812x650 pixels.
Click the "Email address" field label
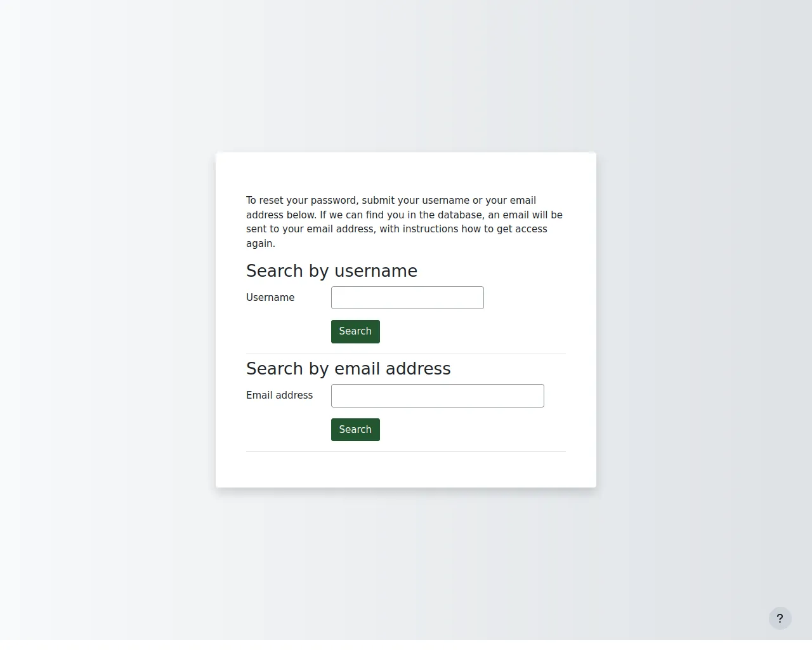tap(279, 395)
